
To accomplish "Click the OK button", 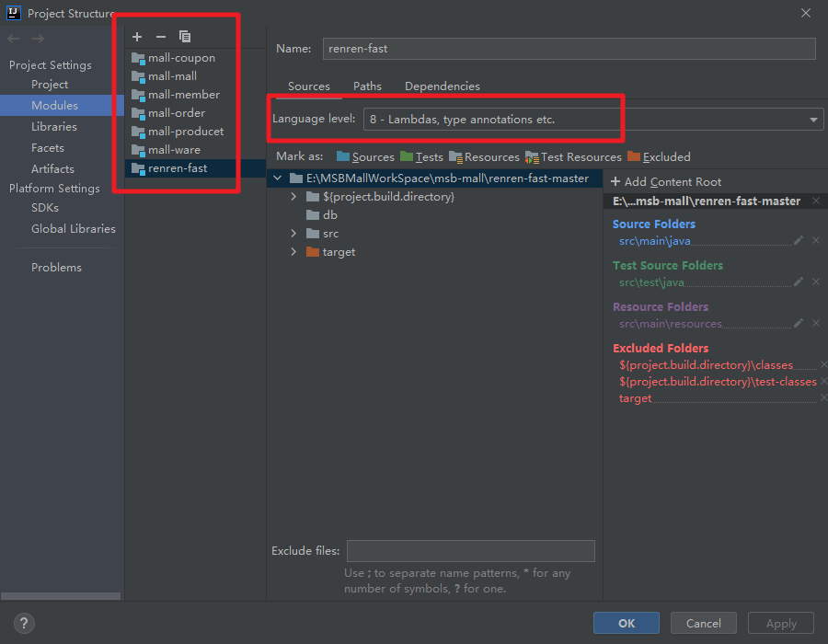I will click(627, 623).
